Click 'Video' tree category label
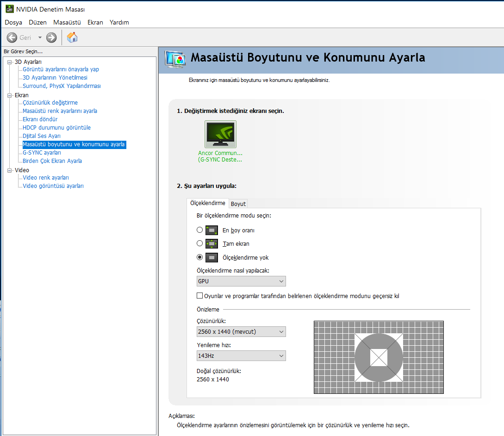 (22, 170)
